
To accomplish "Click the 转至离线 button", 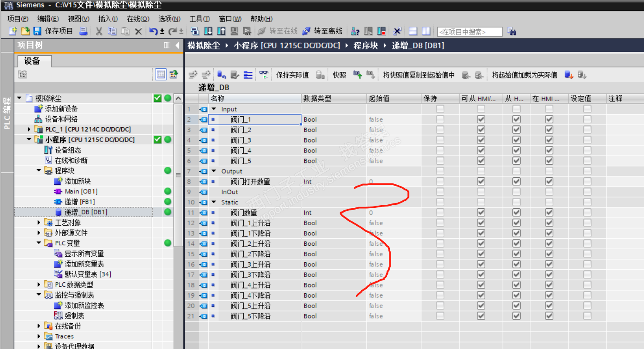I will click(x=322, y=31).
